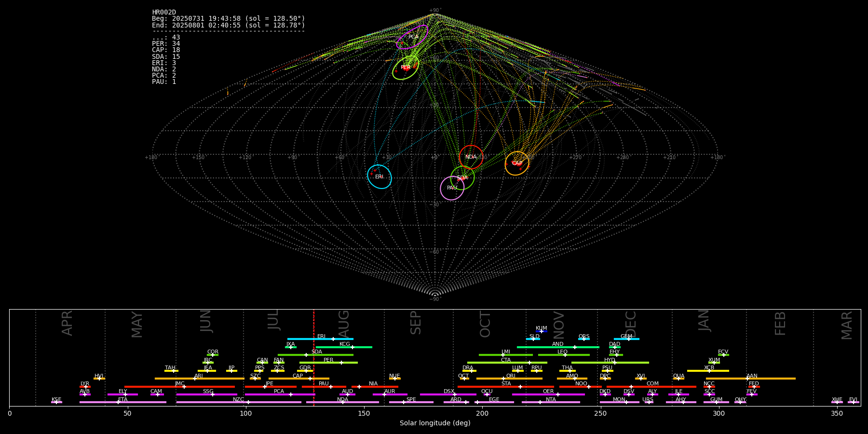Click the 'PCA: 2' legend count
Screen dimensions: 868x434
click(164, 76)
